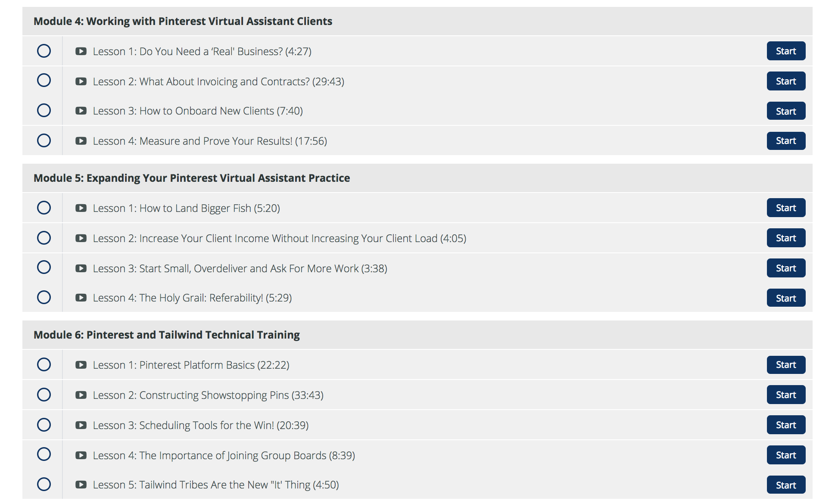
Task: Mark How to Onboard New Clients circle complete
Action: [44, 110]
